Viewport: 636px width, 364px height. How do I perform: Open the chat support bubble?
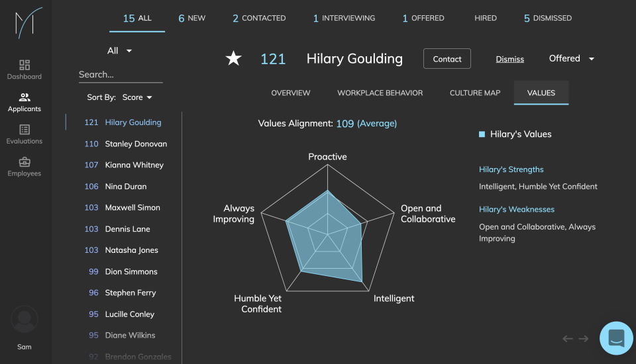616,338
